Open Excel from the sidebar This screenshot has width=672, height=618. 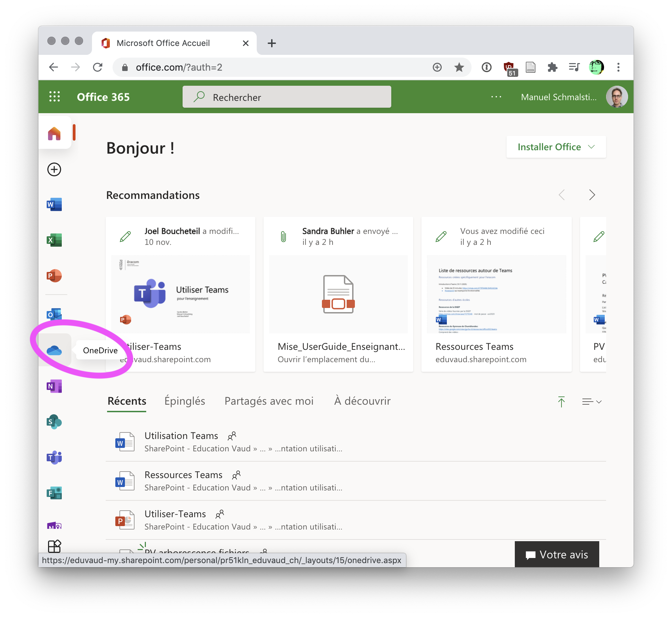pos(54,240)
